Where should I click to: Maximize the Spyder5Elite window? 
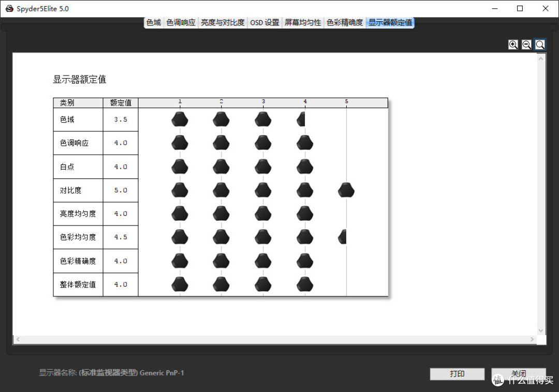point(520,9)
